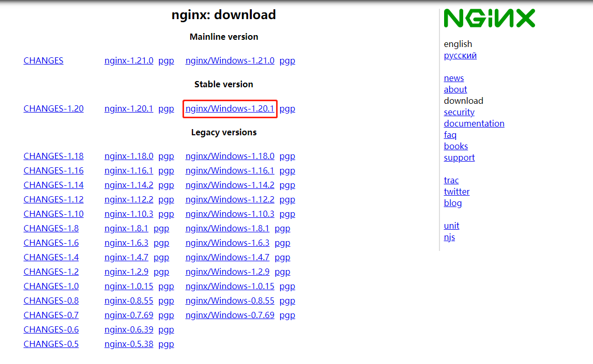Download nginx-0.8.55 source
This screenshot has height=364, width=593.
pos(129,300)
